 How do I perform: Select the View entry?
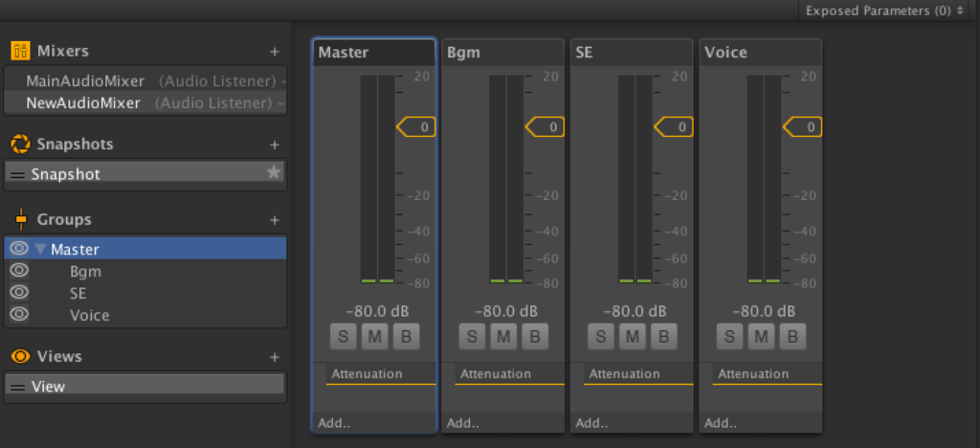[145, 386]
